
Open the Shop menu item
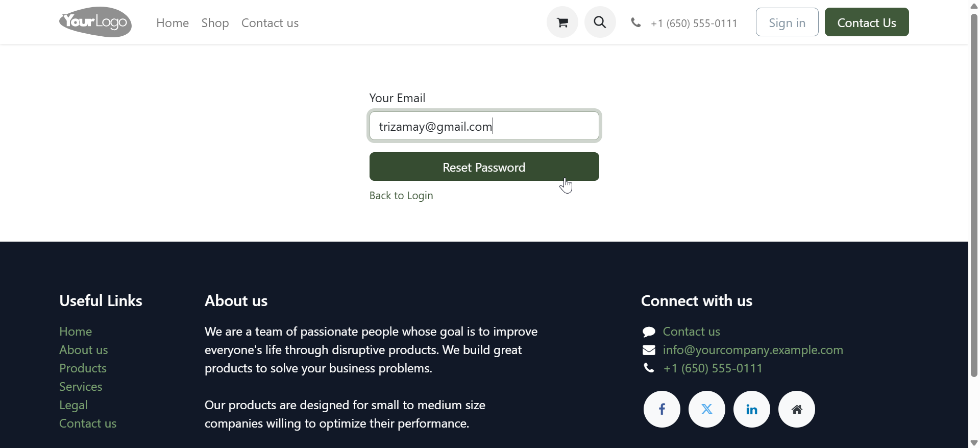pos(215,22)
